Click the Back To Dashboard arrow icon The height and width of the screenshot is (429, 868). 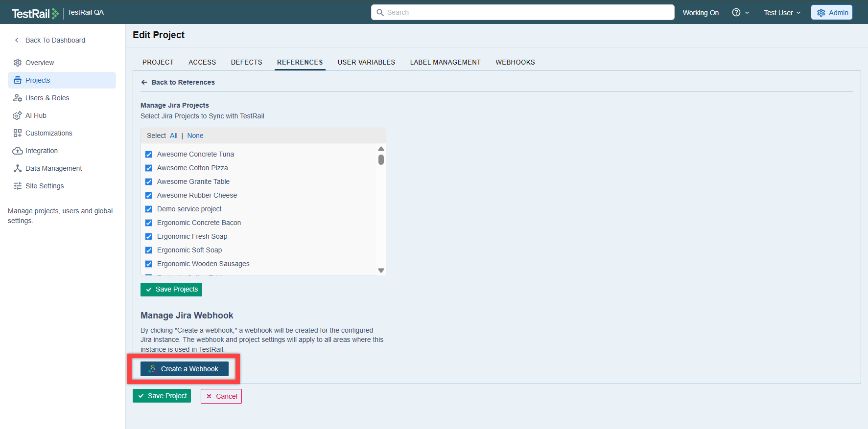17,40
